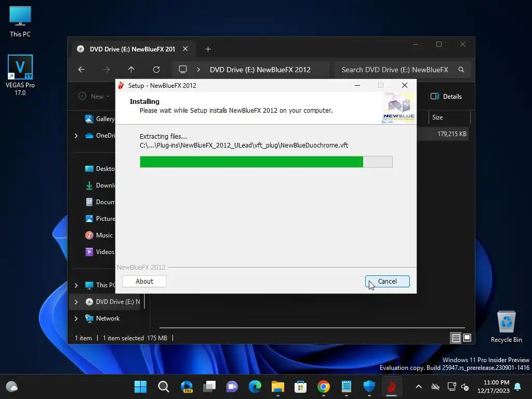The image size is (532, 399).
Task: Click the Explorer horizontal scrollbar
Action: click(x=312, y=328)
